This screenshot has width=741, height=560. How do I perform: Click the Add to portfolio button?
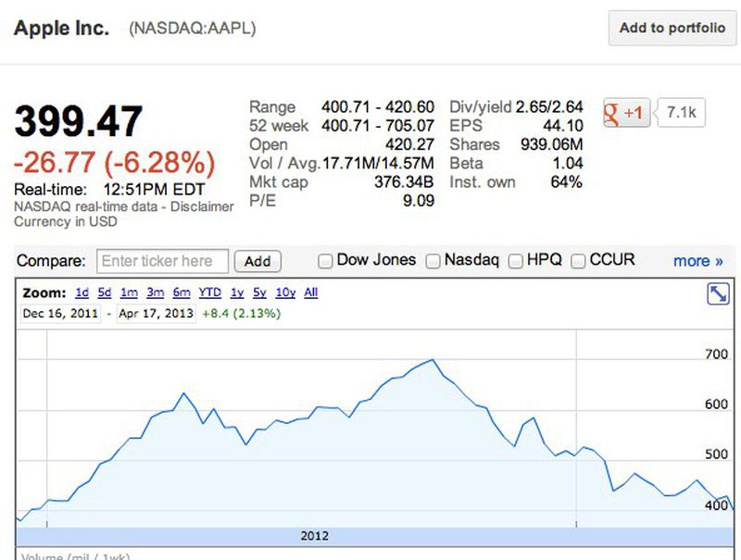coord(673,29)
